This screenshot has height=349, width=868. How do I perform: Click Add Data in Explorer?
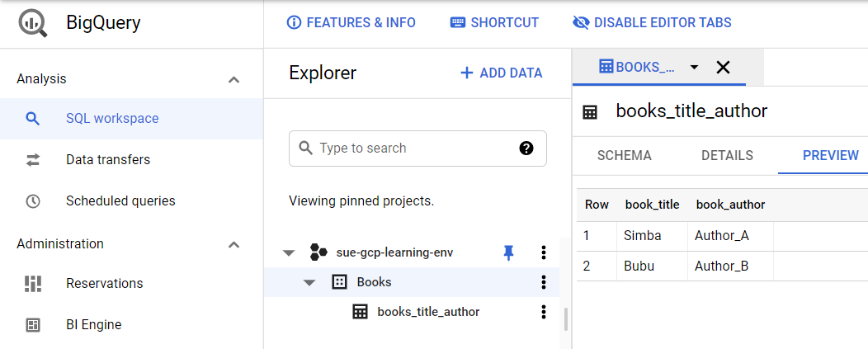pyautogui.click(x=502, y=73)
